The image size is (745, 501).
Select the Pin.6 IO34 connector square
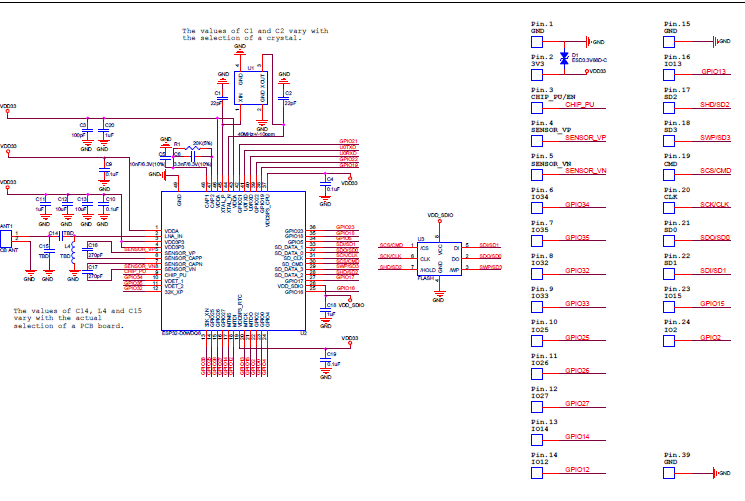click(537, 208)
